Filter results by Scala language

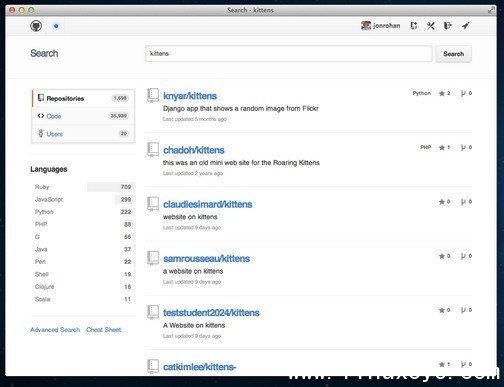pyautogui.click(x=83, y=299)
